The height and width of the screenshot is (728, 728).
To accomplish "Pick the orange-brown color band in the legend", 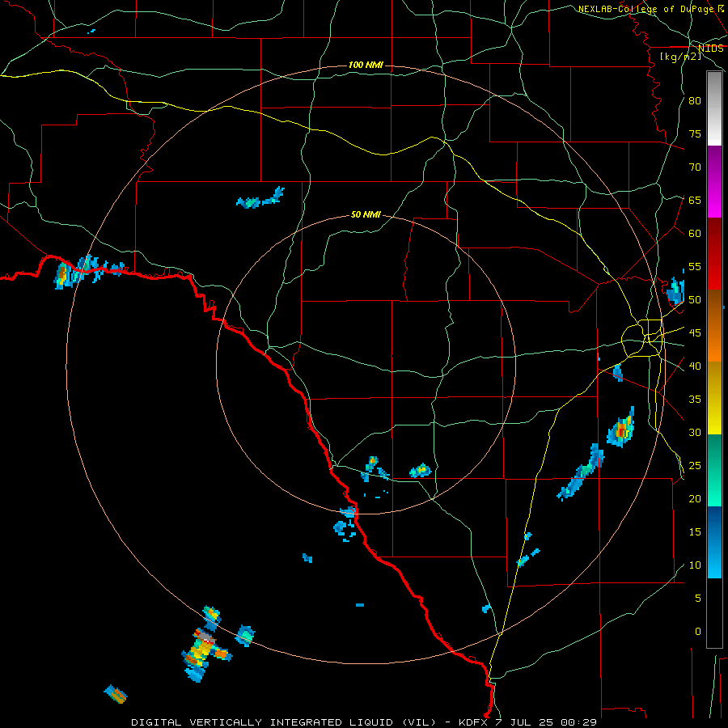I will [714, 326].
